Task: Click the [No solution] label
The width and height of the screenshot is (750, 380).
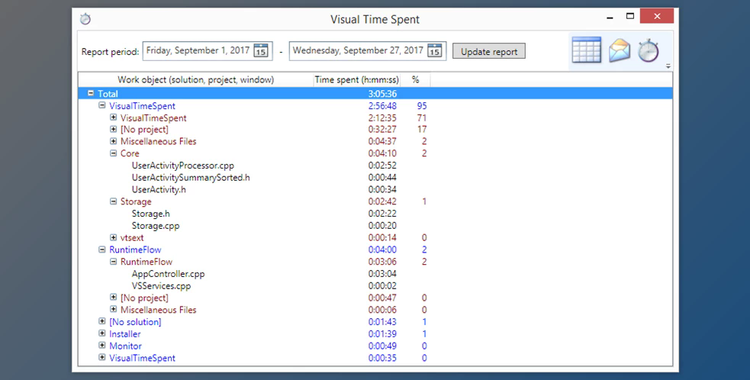Action: [135, 322]
